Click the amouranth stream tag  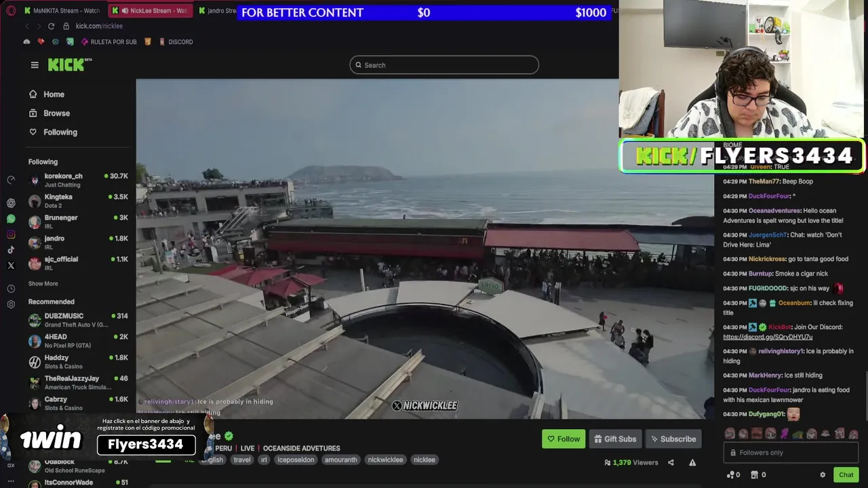click(340, 460)
